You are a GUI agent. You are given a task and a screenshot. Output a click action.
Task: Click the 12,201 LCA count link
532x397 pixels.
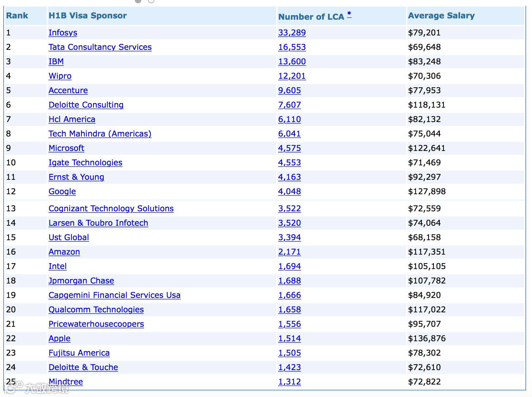(292, 76)
